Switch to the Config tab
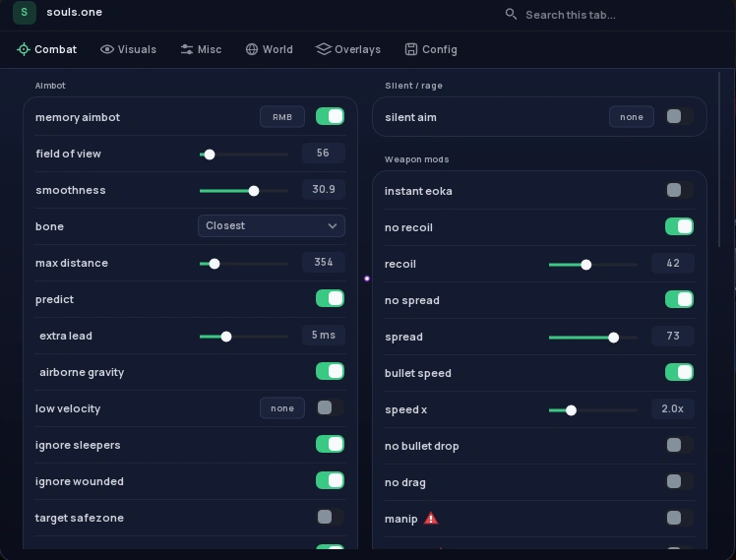Image resolution: width=736 pixels, height=560 pixels. pyautogui.click(x=431, y=49)
